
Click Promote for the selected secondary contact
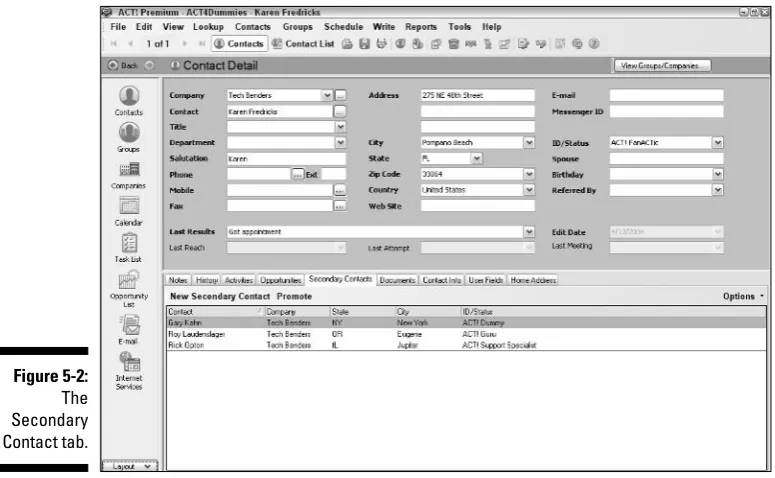tap(294, 296)
